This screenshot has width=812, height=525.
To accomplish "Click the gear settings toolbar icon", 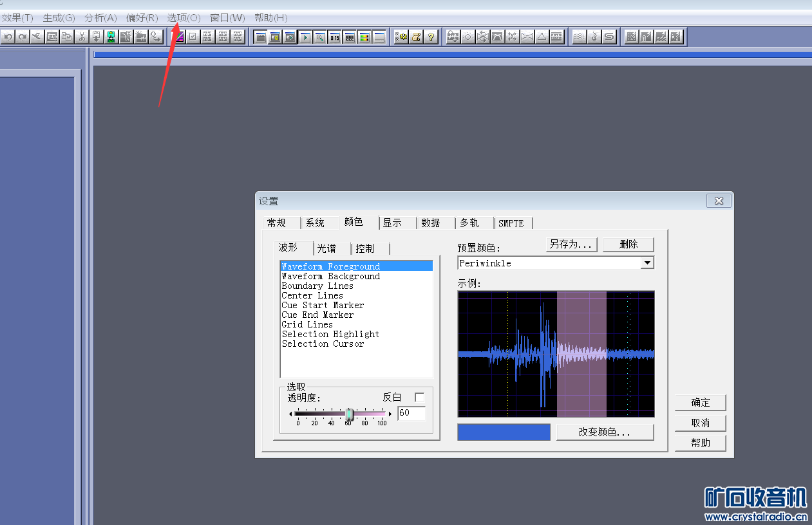I will point(402,37).
